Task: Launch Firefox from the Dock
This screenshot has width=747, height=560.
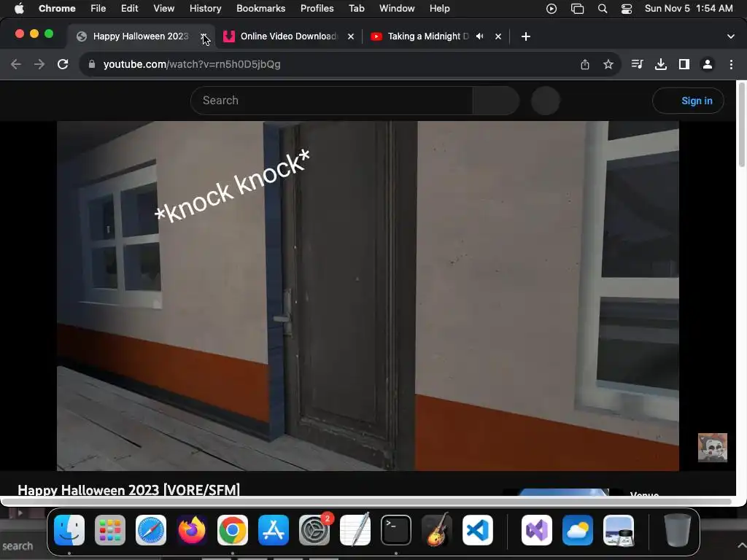Action: (192, 530)
